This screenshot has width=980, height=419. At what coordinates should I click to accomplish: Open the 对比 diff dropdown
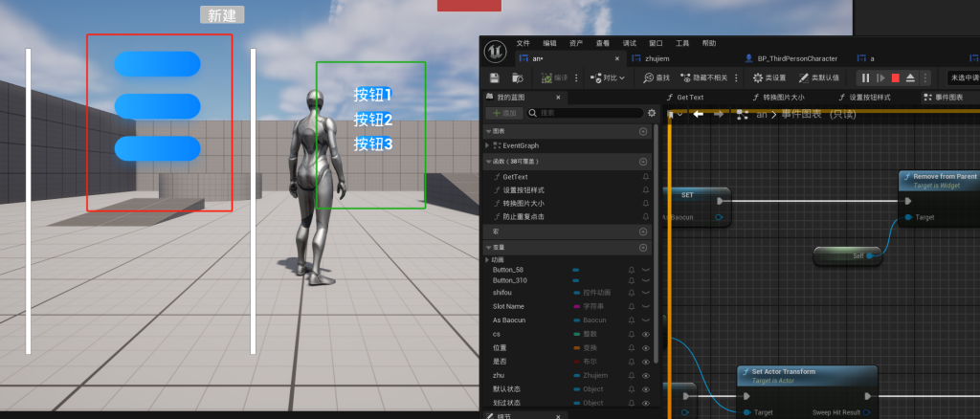point(609,77)
